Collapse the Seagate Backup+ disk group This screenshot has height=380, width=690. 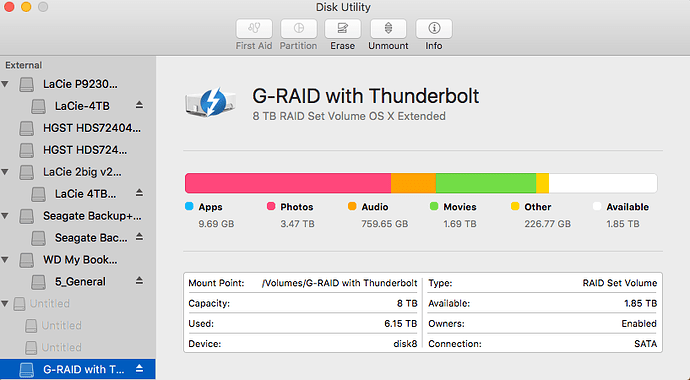pos(5,216)
